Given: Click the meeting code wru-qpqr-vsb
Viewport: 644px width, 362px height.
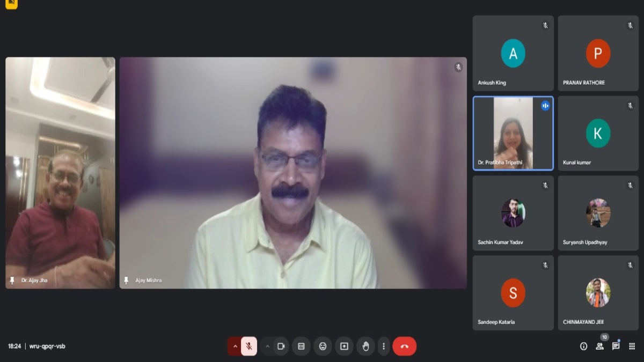Looking at the screenshot, I should point(47,346).
